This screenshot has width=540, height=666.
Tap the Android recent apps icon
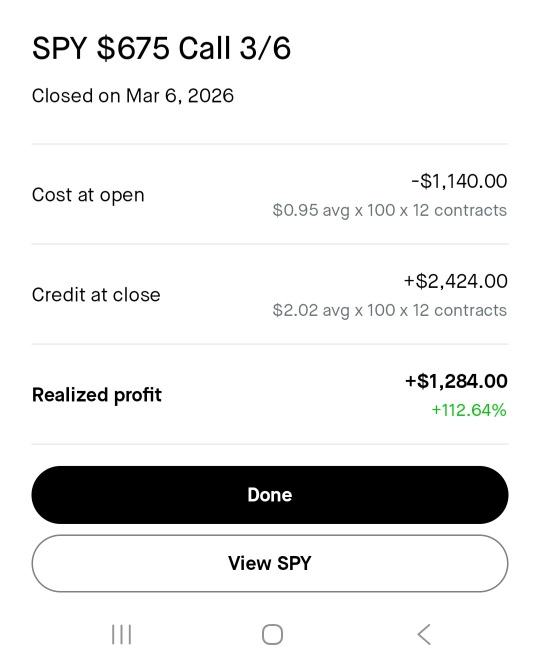[x=122, y=635]
